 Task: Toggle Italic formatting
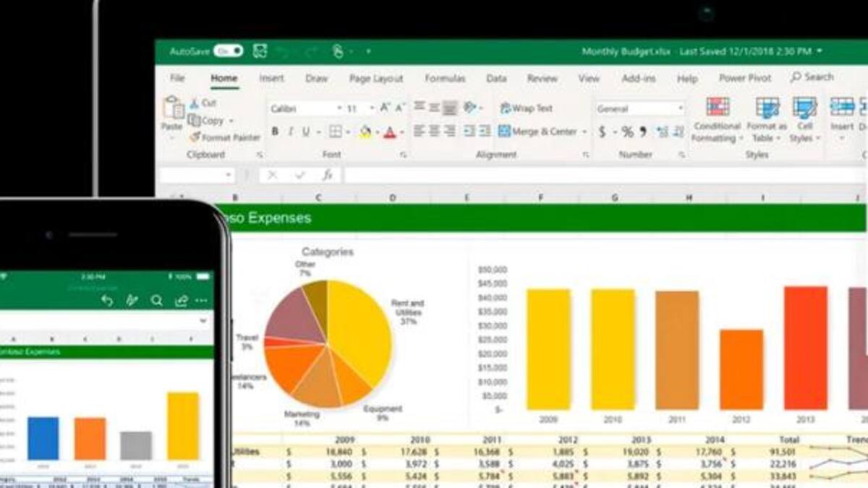(x=291, y=132)
